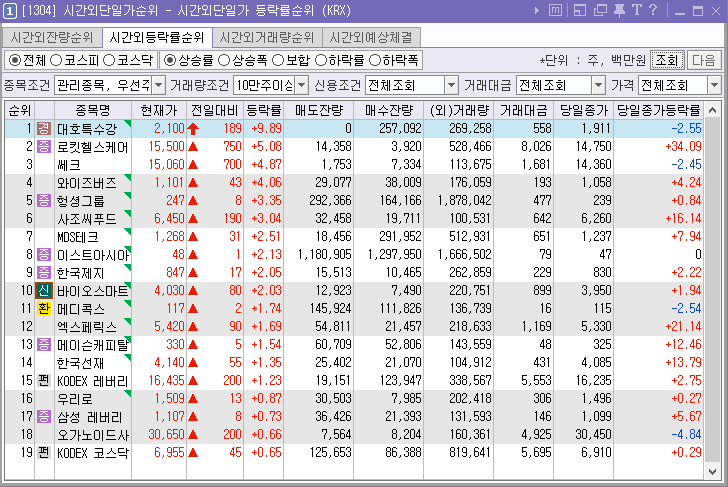Viewport: 728px width, 487px height.
Task: Click the duplicate window icon in title bar
Action: point(600,10)
